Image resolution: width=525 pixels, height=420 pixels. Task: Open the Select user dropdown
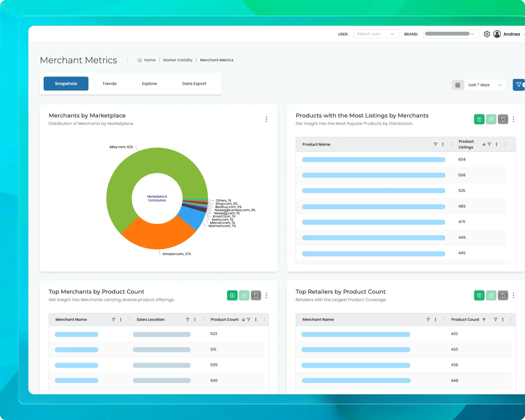pyautogui.click(x=376, y=34)
